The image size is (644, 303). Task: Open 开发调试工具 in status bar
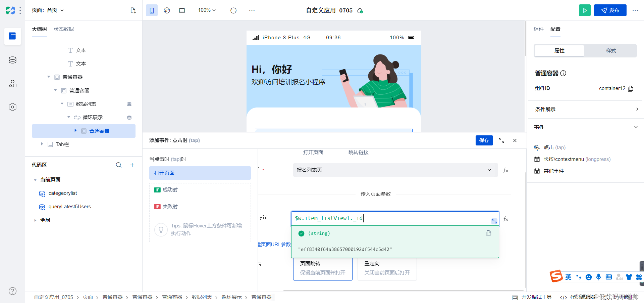tap(532, 297)
